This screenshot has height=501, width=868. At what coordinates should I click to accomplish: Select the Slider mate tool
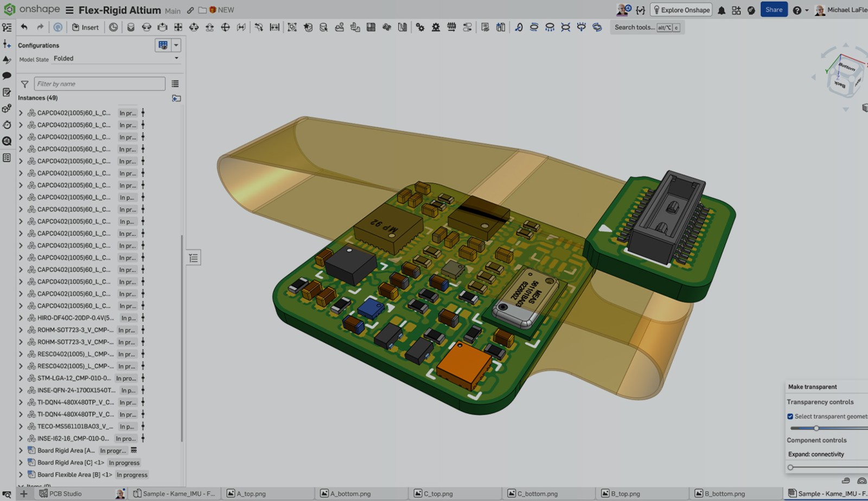tap(162, 27)
